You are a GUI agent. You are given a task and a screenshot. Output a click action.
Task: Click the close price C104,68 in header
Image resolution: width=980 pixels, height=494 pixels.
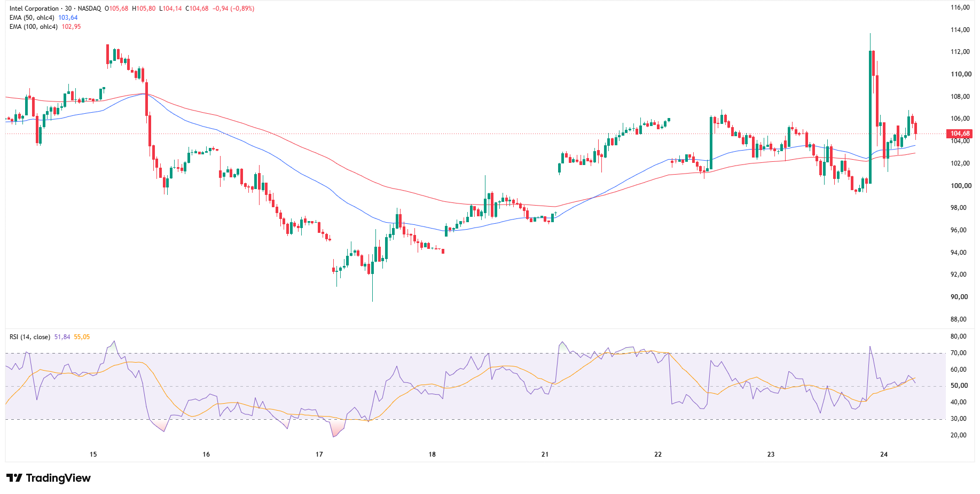(197, 9)
